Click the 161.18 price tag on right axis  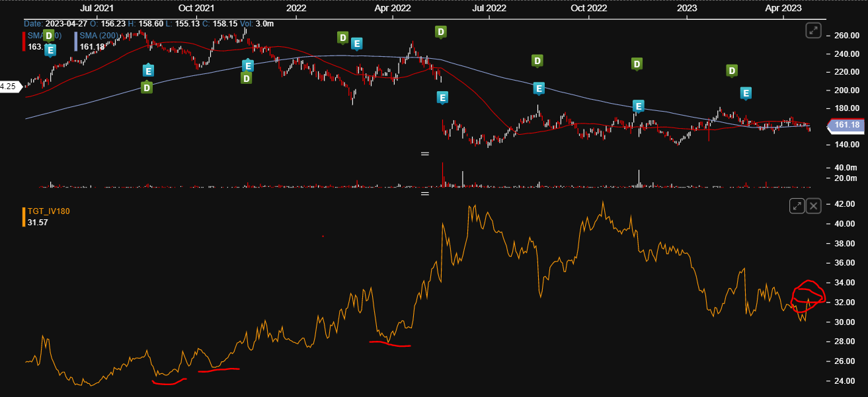847,124
